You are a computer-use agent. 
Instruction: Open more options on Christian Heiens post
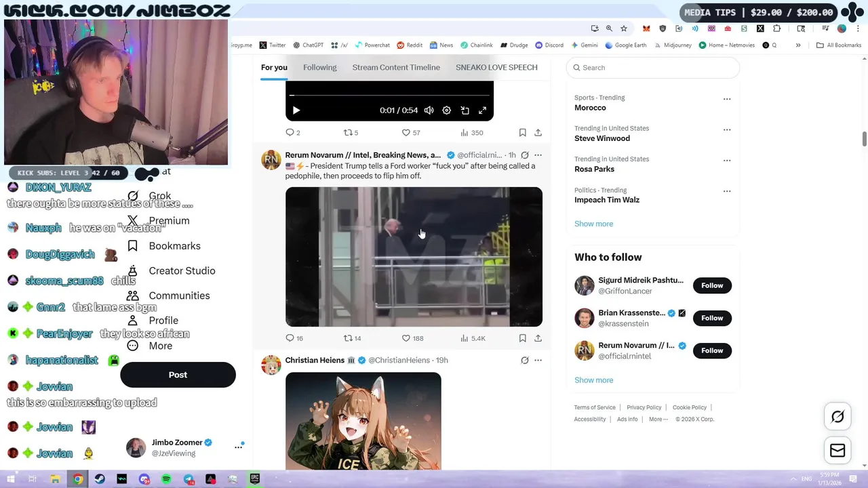click(538, 360)
